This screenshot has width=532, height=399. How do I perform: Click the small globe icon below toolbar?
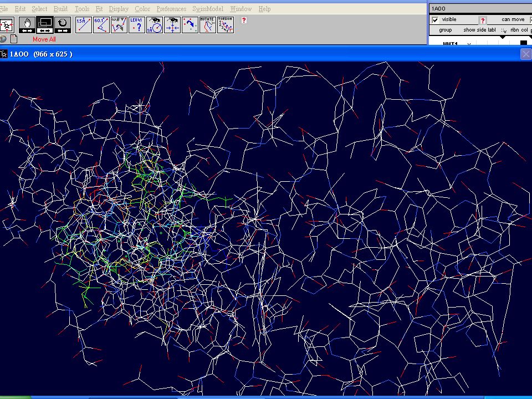coord(3,39)
